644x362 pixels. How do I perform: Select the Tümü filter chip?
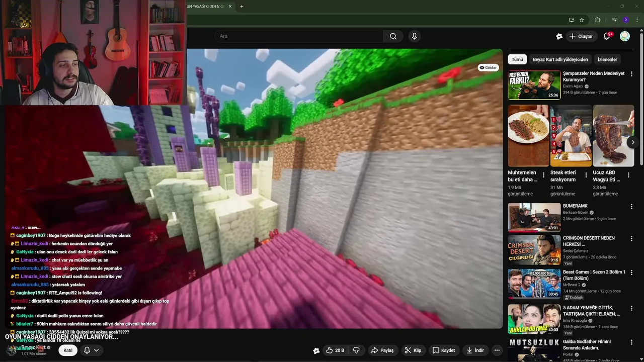click(x=517, y=59)
